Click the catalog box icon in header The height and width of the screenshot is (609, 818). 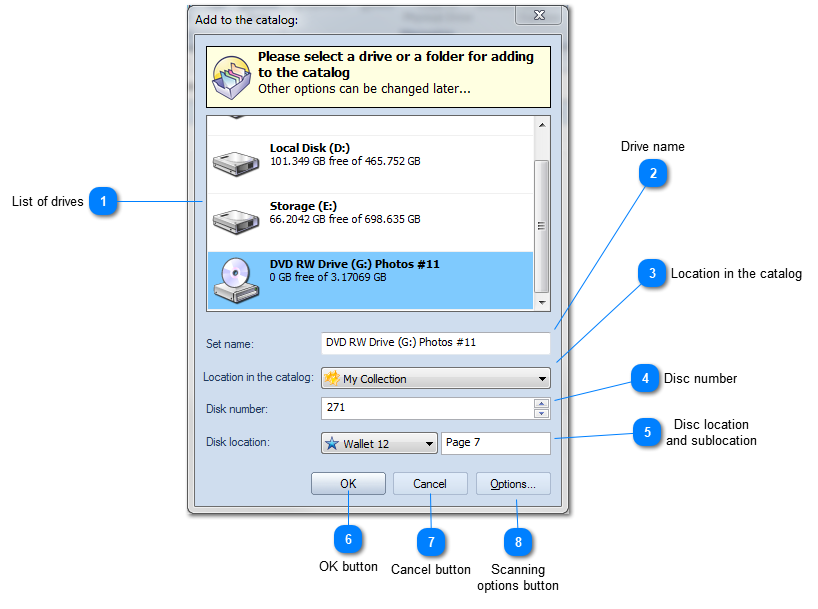(231, 76)
